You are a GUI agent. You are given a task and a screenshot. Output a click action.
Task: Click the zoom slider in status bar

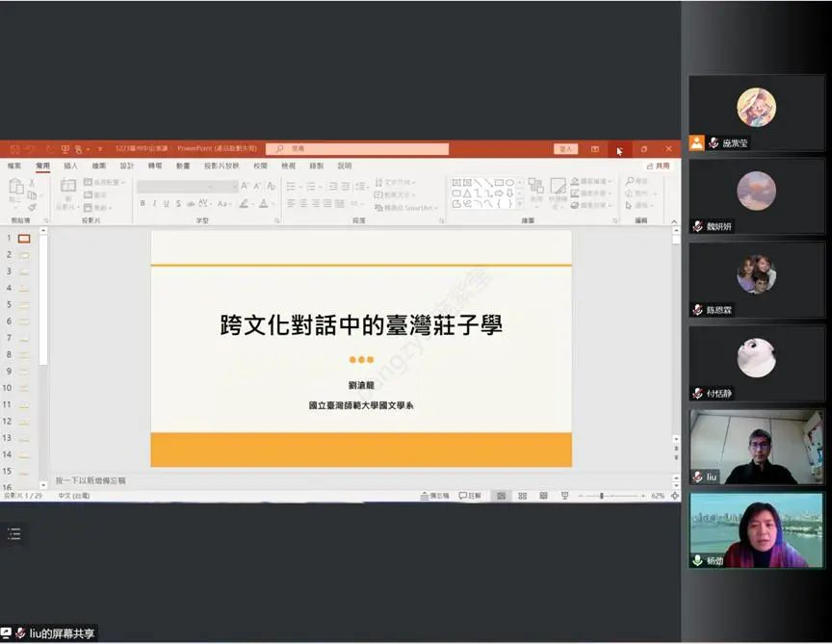(x=603, y=496)
